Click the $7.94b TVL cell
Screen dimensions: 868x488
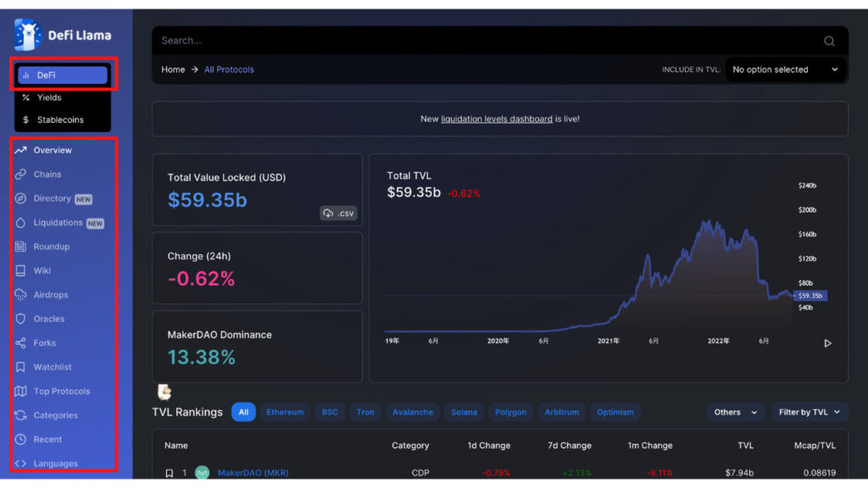(x=739, y=473)
